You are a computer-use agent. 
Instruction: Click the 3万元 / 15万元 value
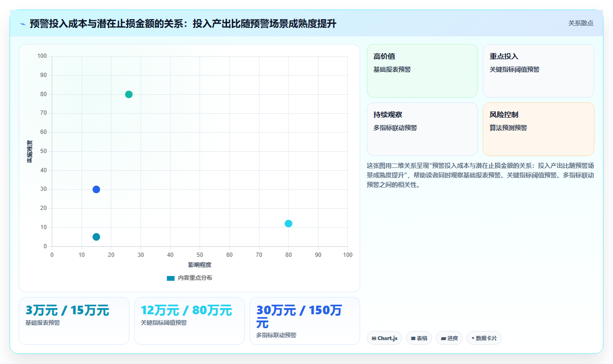click(x=67, y=310)
